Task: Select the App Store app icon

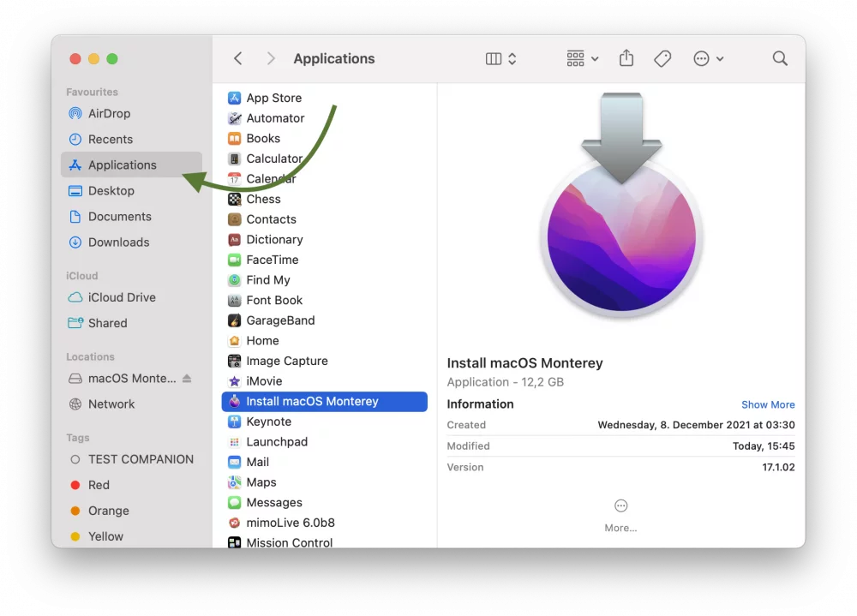Action: click(235, 98)
